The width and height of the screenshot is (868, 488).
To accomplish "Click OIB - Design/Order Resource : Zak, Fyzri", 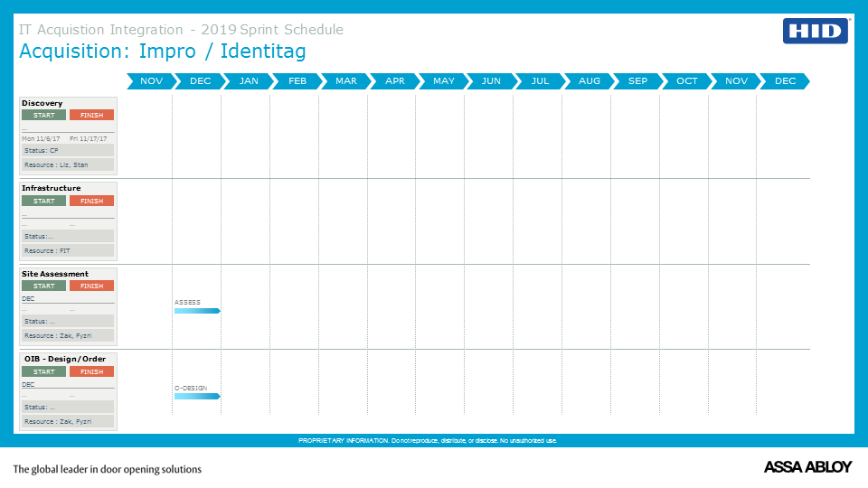I will 68,422.
